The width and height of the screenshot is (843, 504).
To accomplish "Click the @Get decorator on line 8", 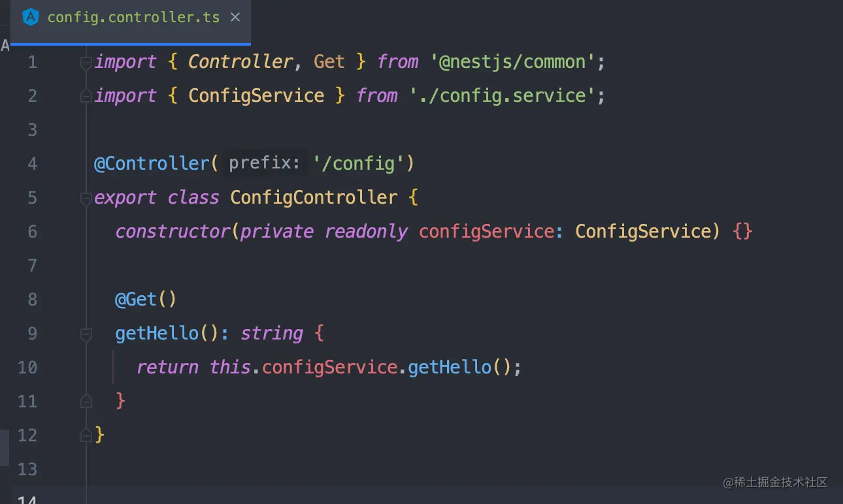I will coord(136,300).
